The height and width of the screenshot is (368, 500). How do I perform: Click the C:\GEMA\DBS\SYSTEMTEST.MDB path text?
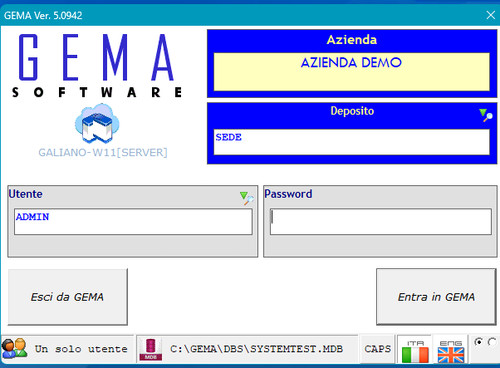[x=256, y=349]
